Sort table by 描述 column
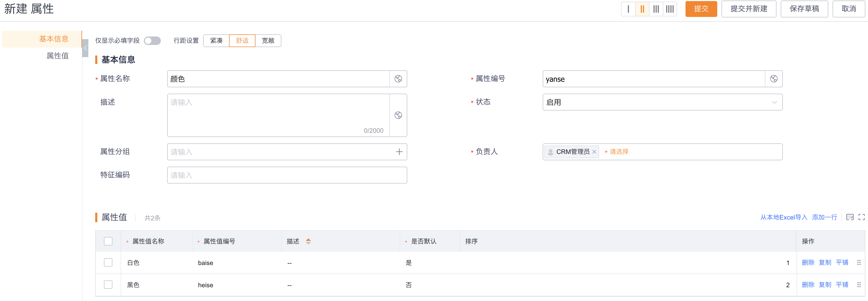The image size is (868, 301). pos(308,241)
